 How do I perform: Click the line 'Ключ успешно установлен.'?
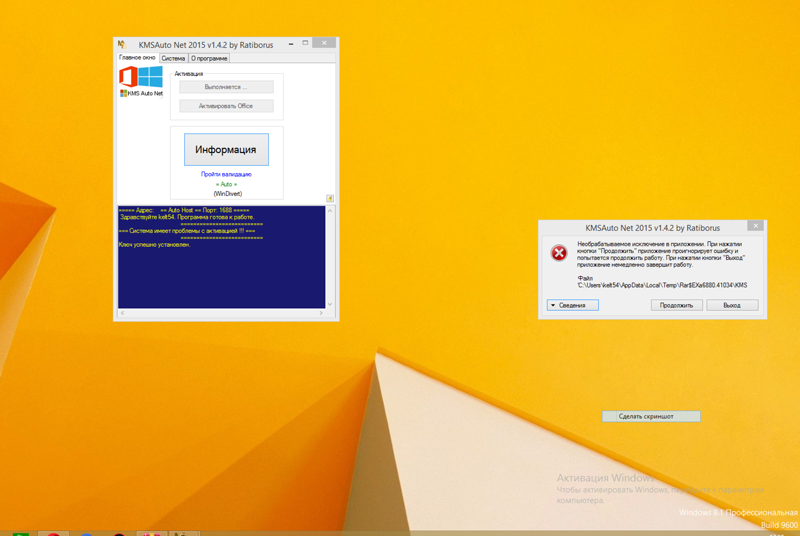click(x=154, y=245)
